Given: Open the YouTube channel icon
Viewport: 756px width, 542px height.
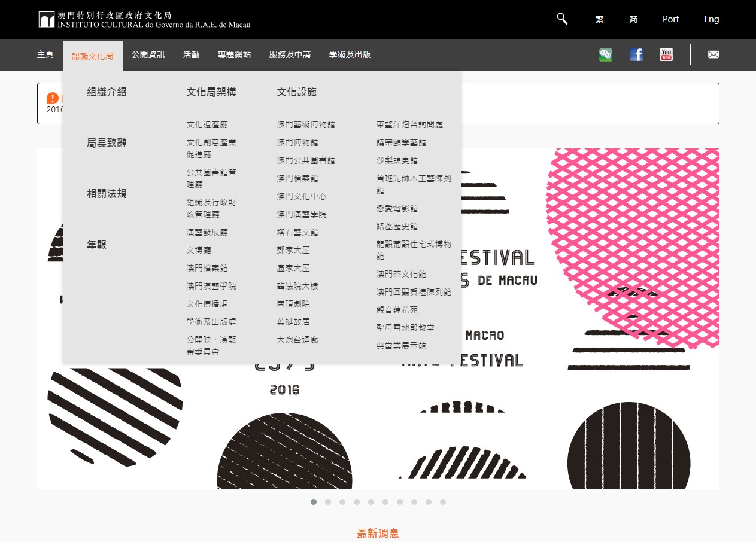Looking at the screenshot, I should click(666, 55).
